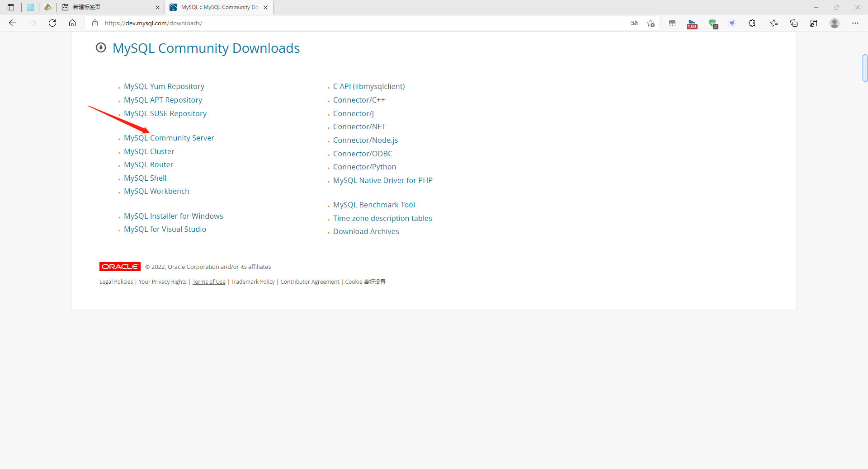Click the pinned tab with colorful icon
Screen dimensions: 868x469
point(48,7)
